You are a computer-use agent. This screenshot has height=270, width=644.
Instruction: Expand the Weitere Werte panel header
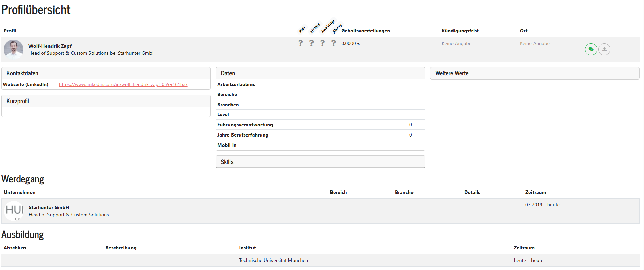(x=535, y=73)
